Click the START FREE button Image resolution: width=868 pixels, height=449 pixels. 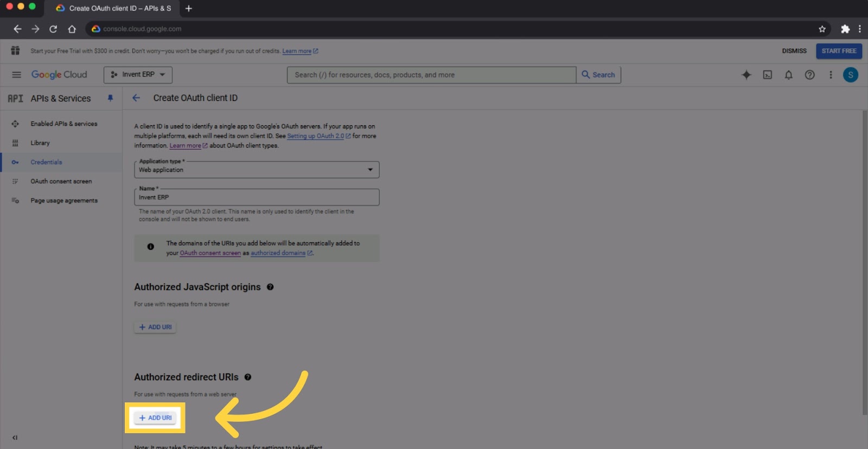839,51
